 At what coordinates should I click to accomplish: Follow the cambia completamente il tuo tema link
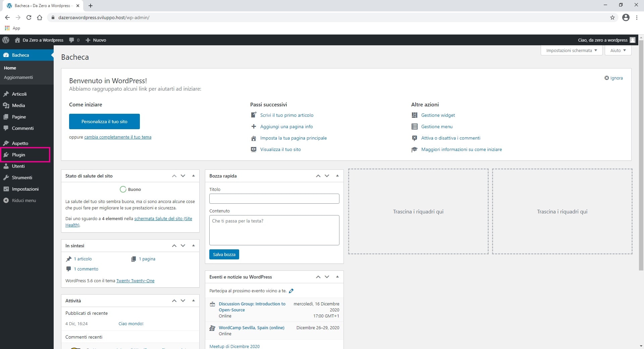[118, 137]
